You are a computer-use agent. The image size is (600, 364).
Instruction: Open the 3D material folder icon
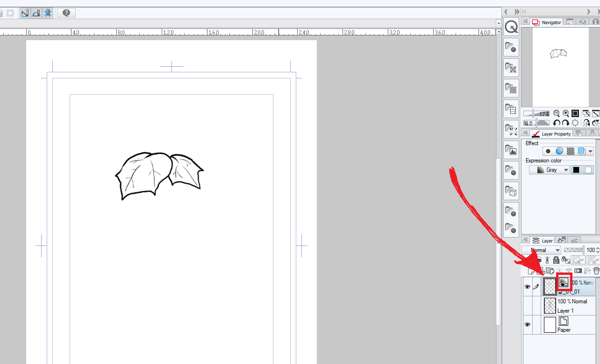click(x=511, y=191)
